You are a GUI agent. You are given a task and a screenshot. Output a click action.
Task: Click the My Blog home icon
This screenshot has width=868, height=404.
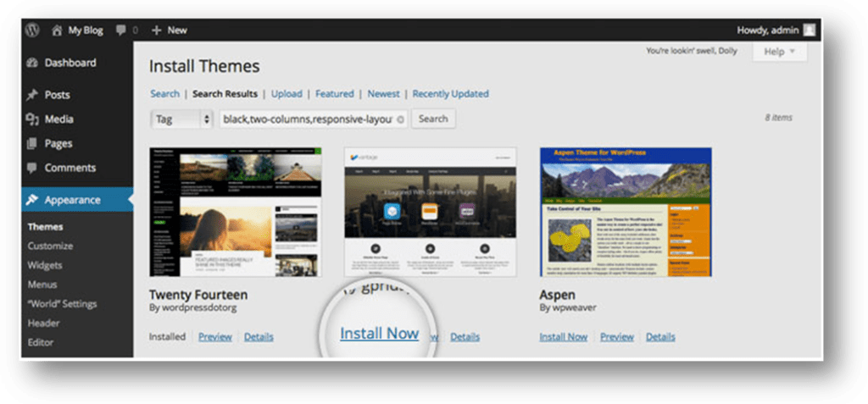pyautogui.click(x=57, y=30)
